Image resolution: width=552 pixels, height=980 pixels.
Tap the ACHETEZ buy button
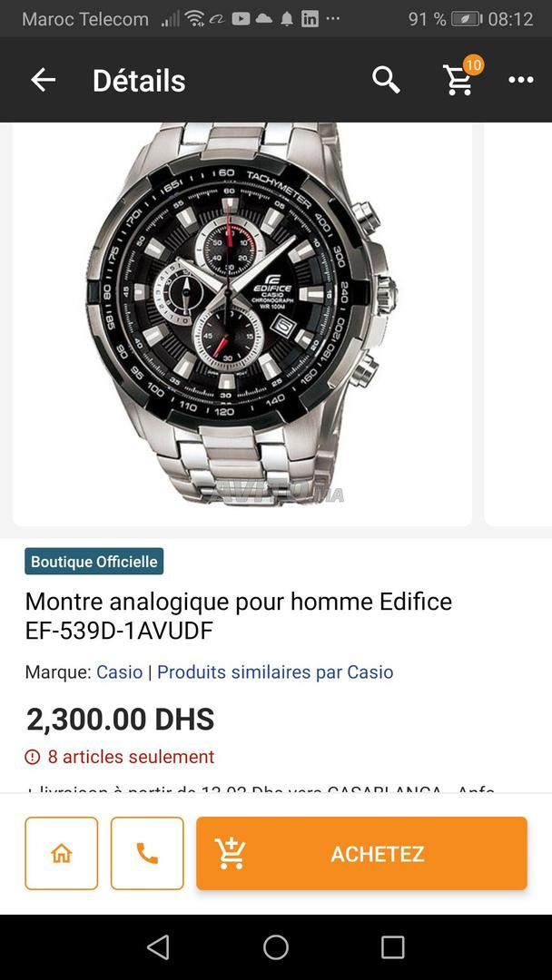pos(361,853)
